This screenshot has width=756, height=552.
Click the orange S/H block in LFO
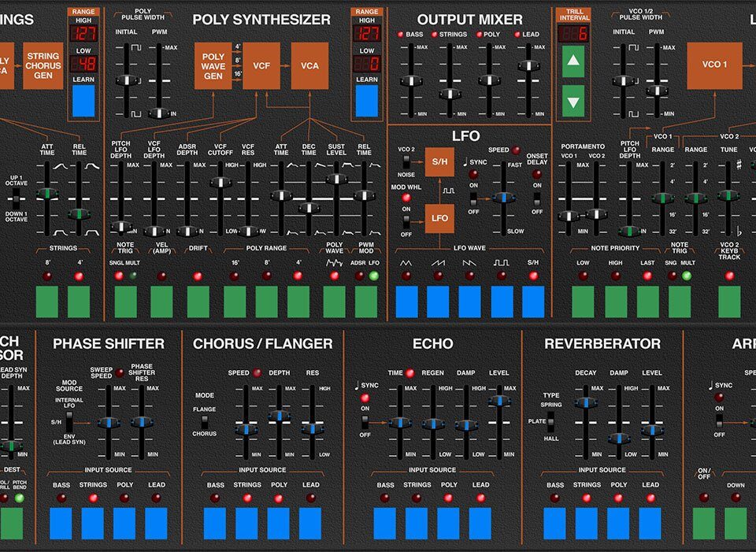[x=439, y=161]
